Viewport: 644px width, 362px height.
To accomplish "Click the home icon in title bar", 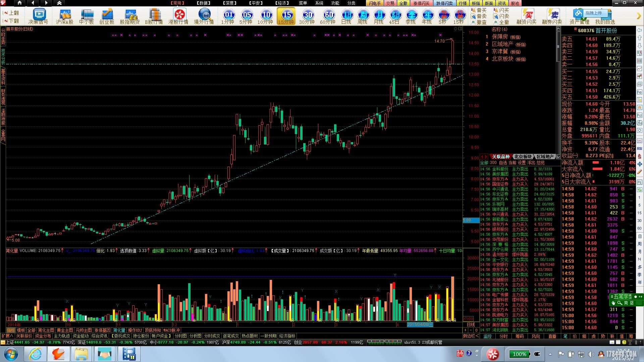I will click(x=19, y=3).
